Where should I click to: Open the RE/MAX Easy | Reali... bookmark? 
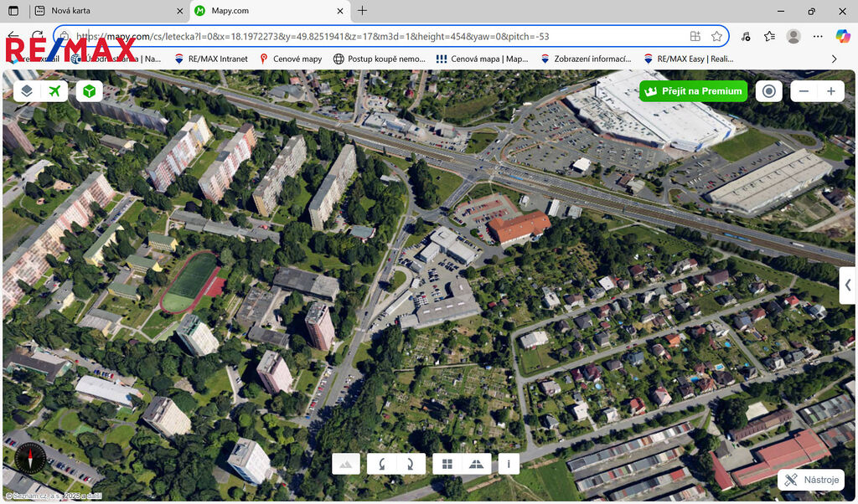point(689,59)
